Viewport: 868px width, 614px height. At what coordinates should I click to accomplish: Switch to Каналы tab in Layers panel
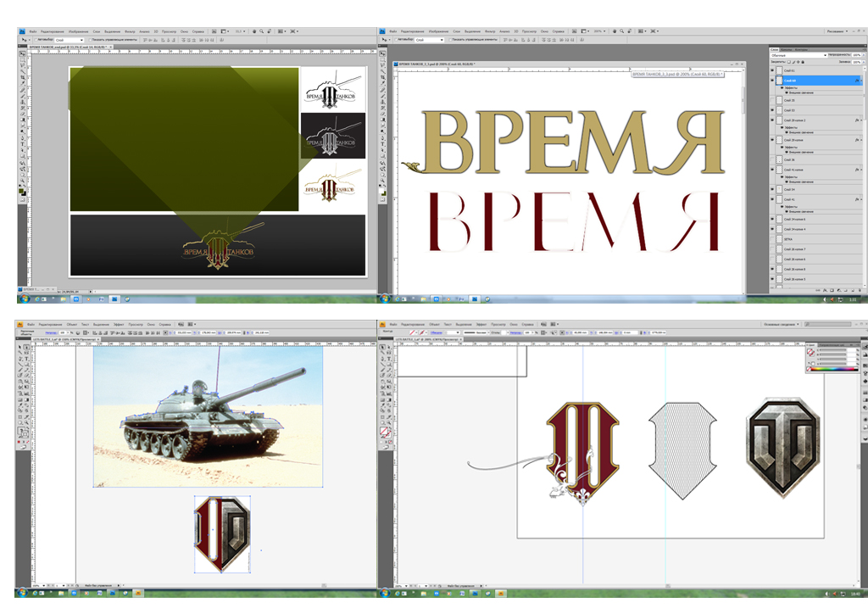(786, 50)
